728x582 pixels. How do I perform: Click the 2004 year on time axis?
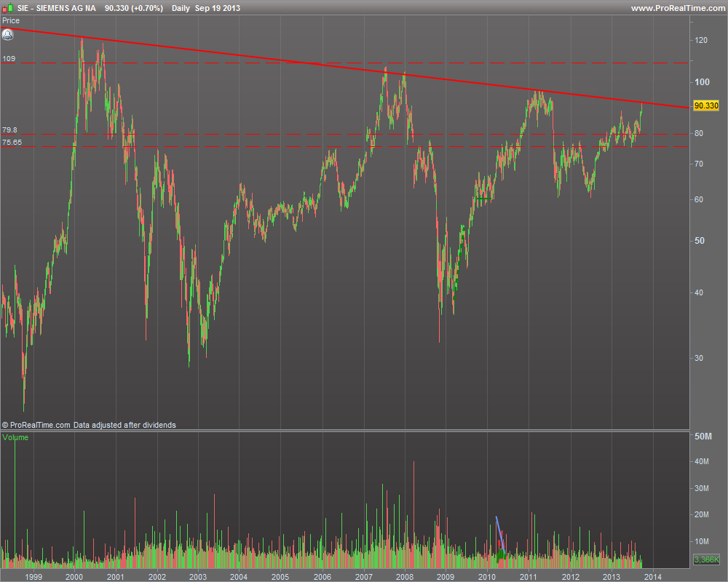pyautogui.click(x=239, y=576)
